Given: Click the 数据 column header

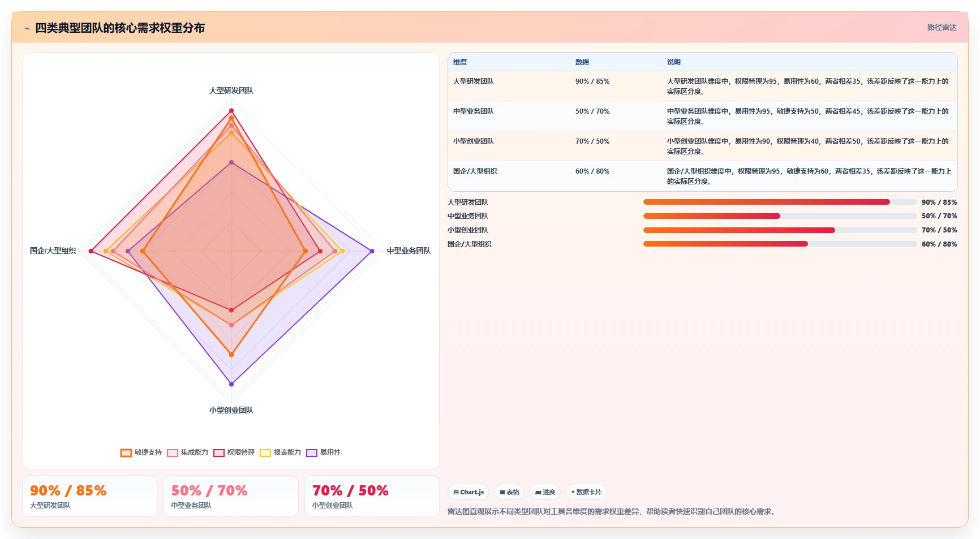Looking at the screenshot, I should point(582,62).
